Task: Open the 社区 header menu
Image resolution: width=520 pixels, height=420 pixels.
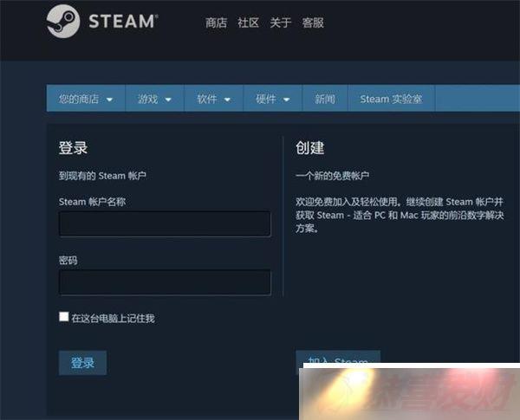Action: (248, 23)
